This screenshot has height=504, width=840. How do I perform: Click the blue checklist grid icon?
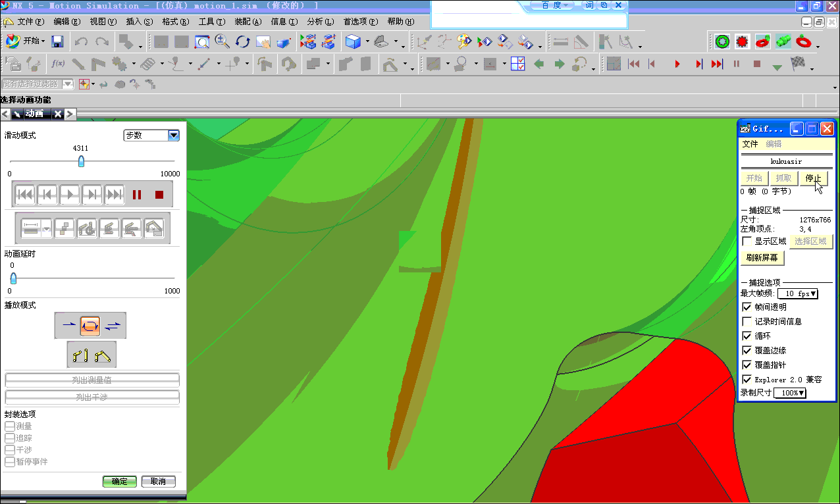click(x=518, y=64)
